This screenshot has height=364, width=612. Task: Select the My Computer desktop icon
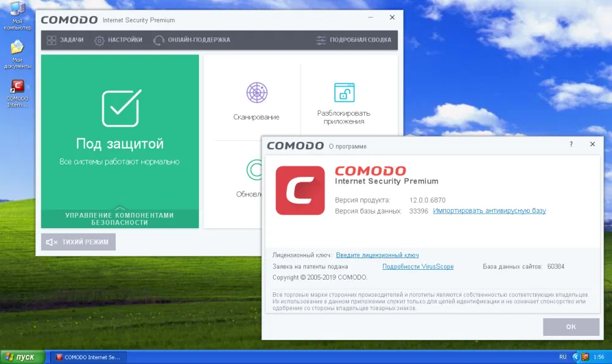point(17,16)
